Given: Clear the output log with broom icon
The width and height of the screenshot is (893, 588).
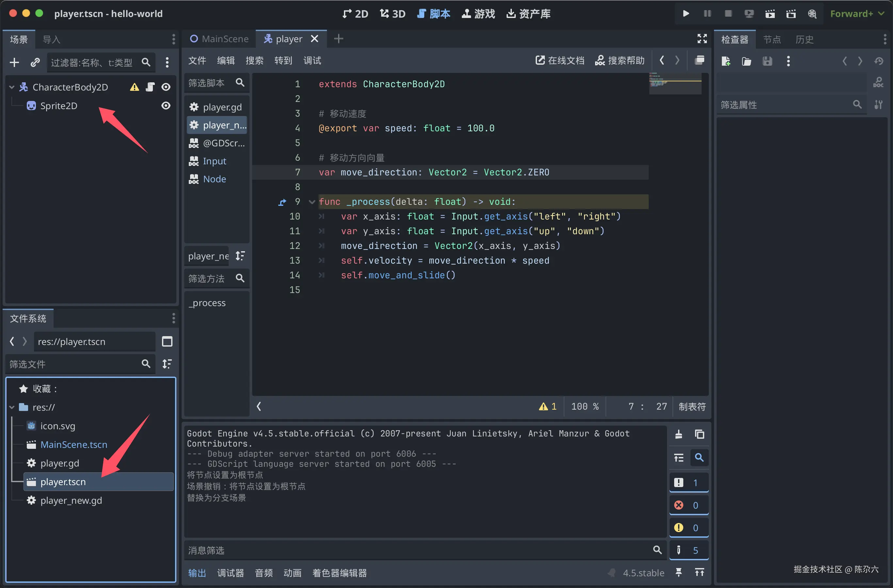Looking at the screenshot, I should tap(678, 434).
